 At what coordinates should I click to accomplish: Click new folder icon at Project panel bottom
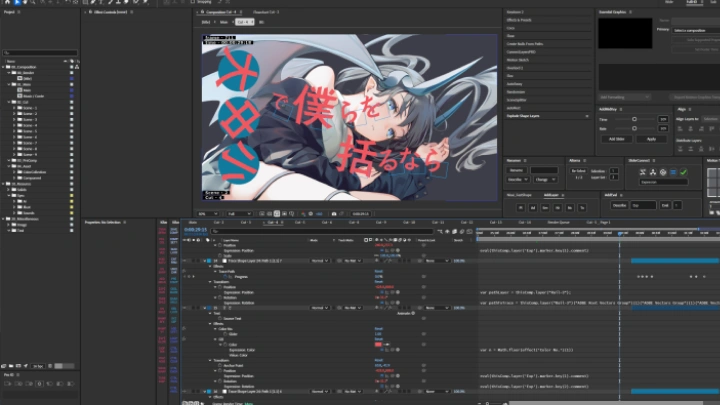coord(11,366)
